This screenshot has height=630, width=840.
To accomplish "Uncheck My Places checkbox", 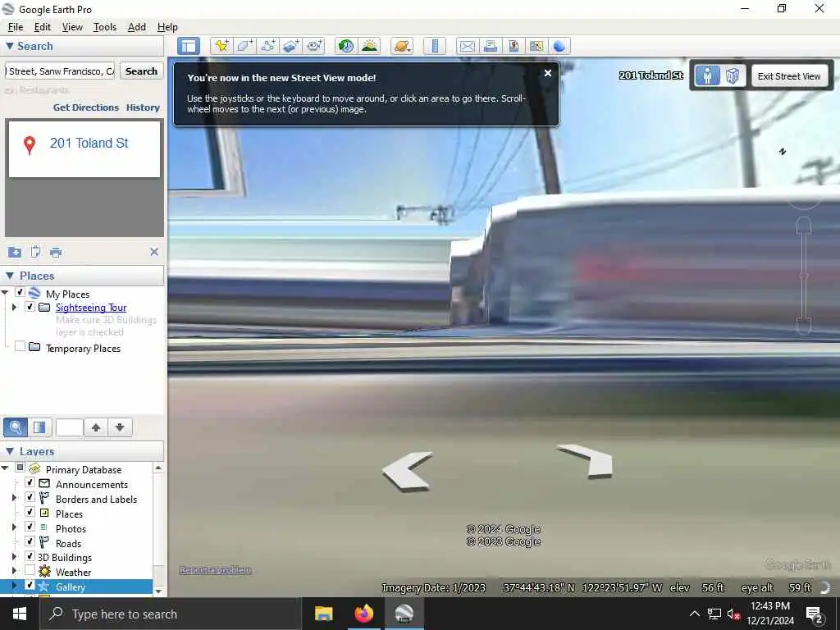I will pyautogui.click(x=20, y=293).
